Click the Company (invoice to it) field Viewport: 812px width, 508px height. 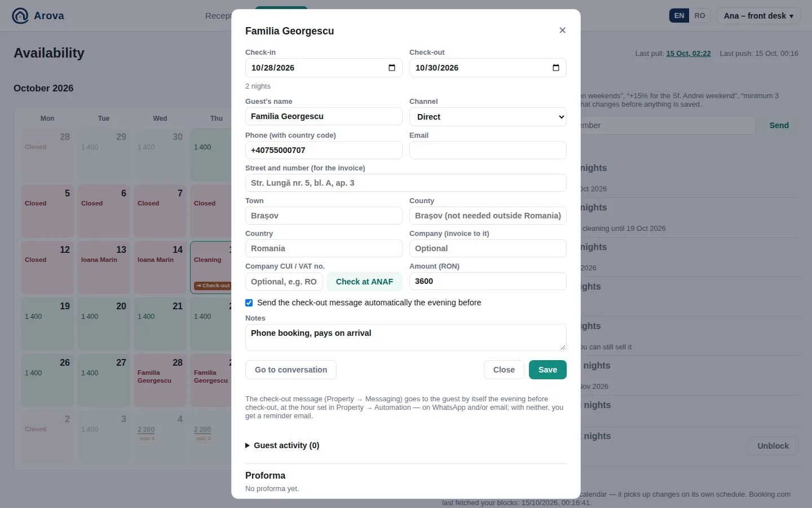(x=488, y=248)
